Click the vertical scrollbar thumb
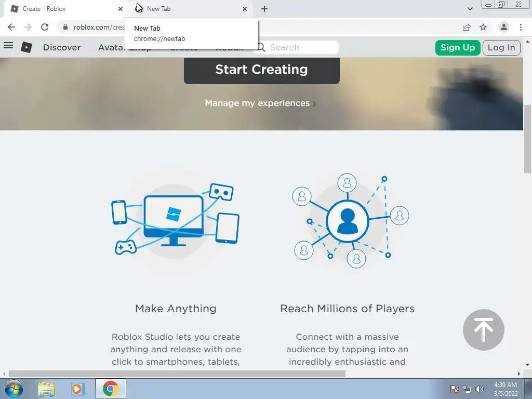532x399 pixels. (x=527, y=139)
